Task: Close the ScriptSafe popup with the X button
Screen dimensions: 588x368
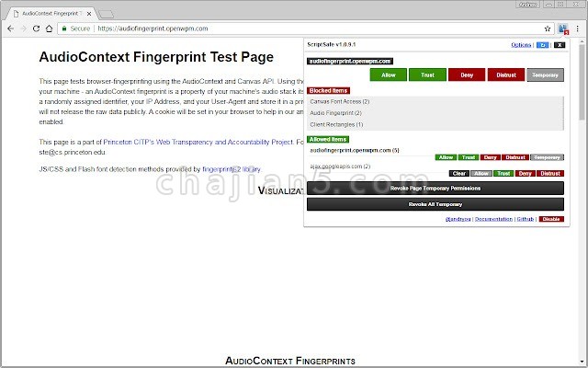Action: coord(560,45)
